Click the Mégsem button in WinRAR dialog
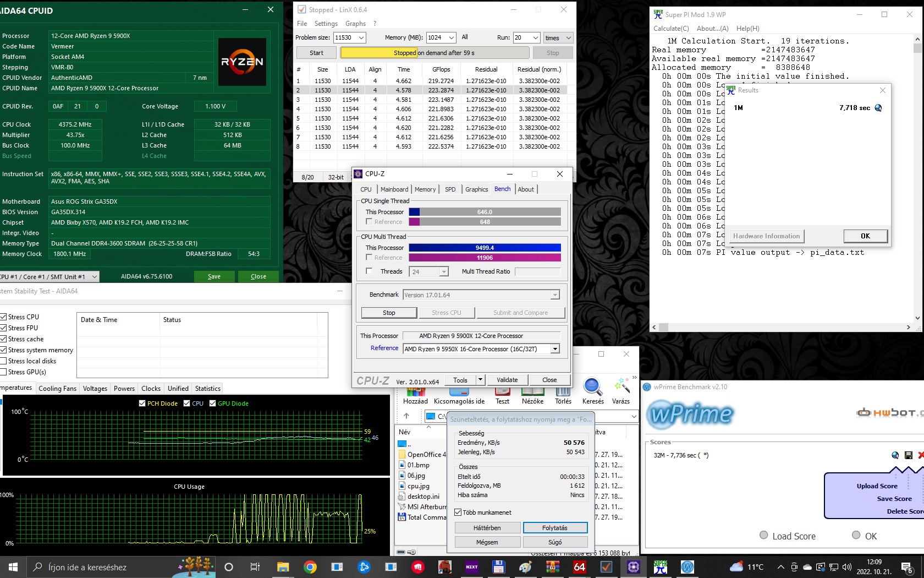 (487, 542)
